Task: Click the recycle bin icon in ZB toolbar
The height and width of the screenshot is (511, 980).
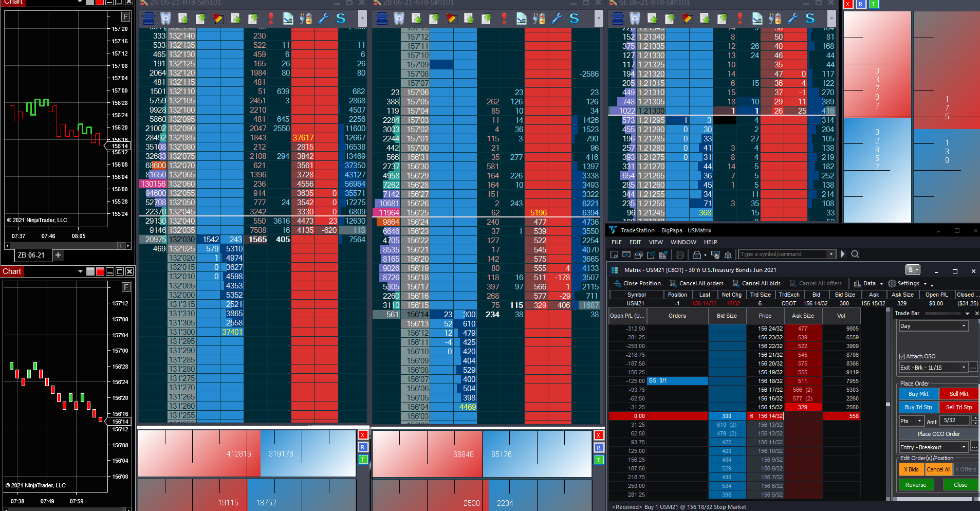Action: 399,19
